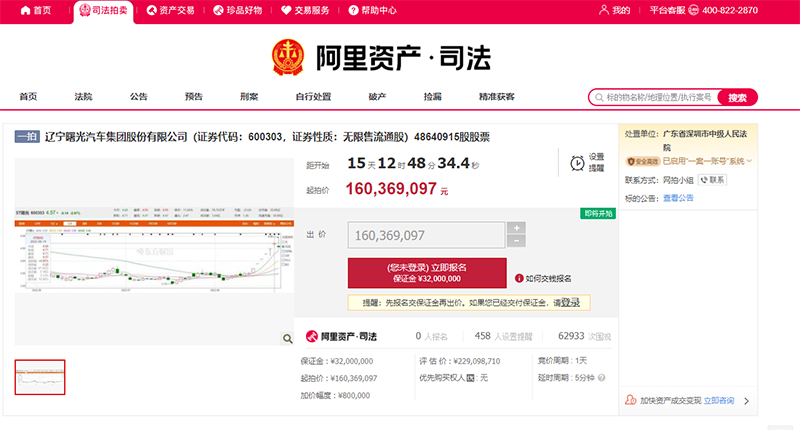Click the 联系 phone button
800x430 pixels.
[712, 180]
